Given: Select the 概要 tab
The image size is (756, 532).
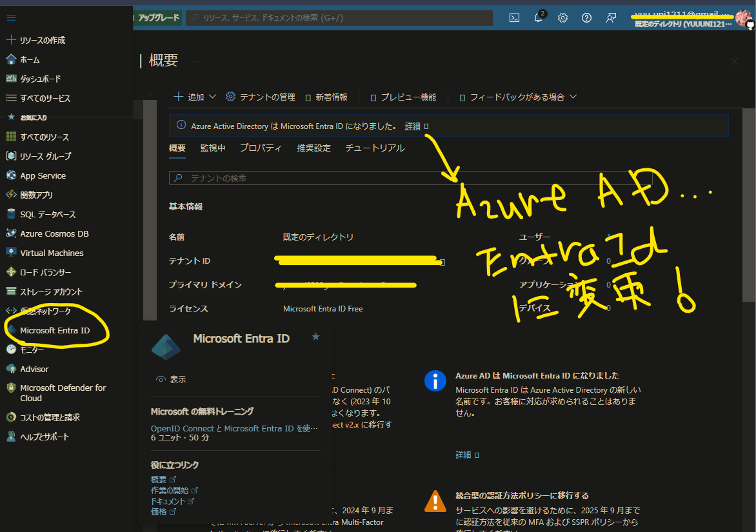Looking at the screenshot, I should 177,148.
